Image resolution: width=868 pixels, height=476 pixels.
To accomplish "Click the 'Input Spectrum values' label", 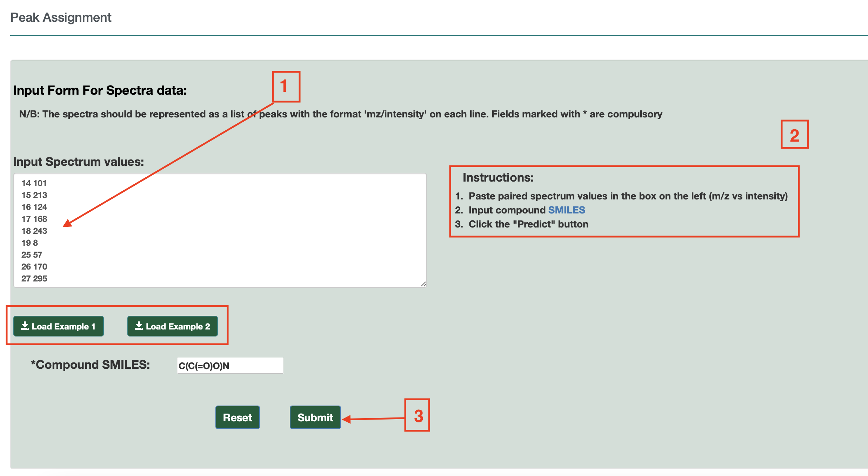I will click(78, 162).
